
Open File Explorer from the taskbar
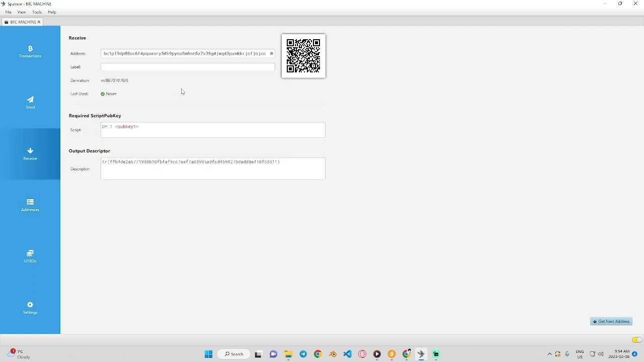[x=288, y=354]
